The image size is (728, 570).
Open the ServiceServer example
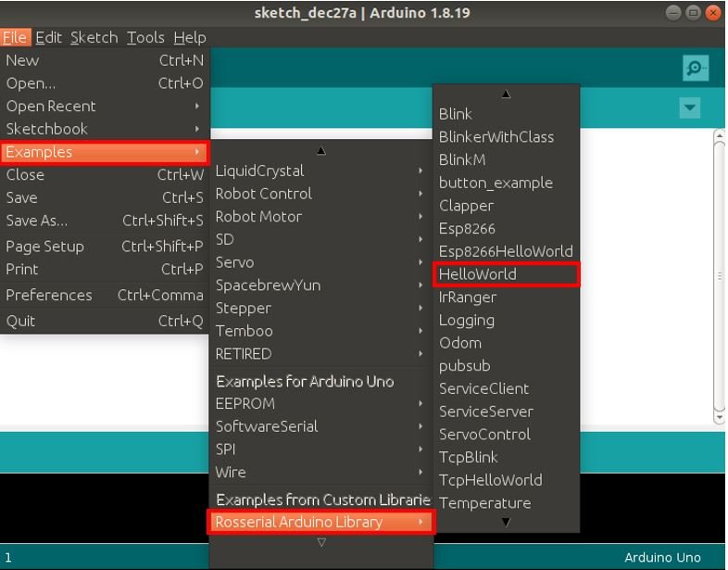coord(506,412)
